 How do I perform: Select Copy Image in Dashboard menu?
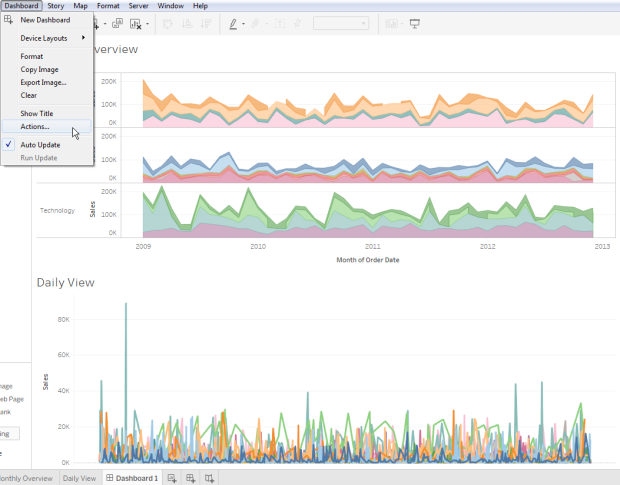coord(39,69)
